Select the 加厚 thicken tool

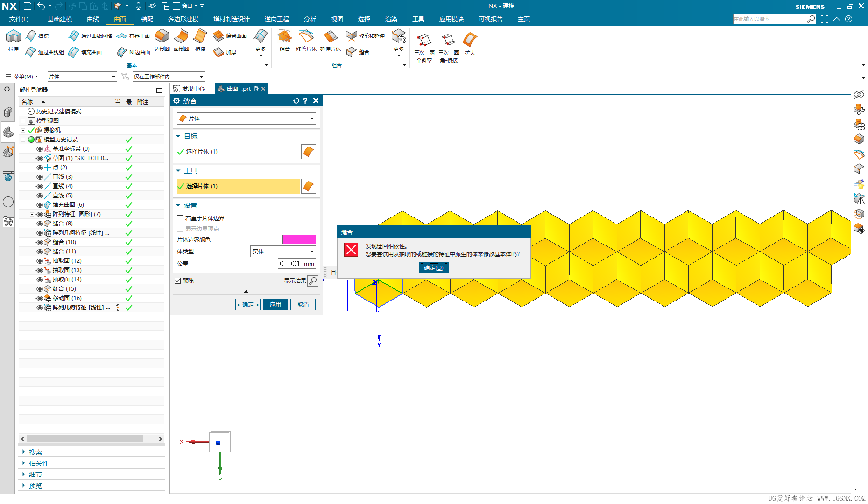[225, 52]
